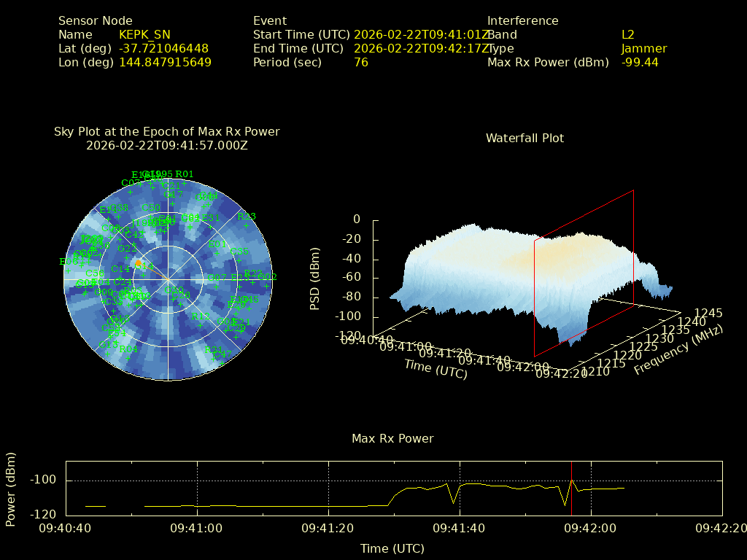Click satellite marker G22 in sky plot
Viewport: 747px width, 560px height.
pyautogui.click(x=127, y=249)
